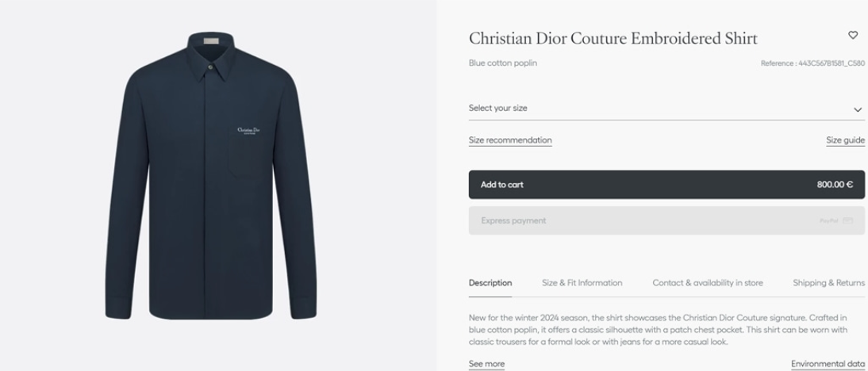Viewport: 868px width, 371px height.
Task: Open the Size & Fit Information tab
Action: pyautogui.click(x=582, y=283)
